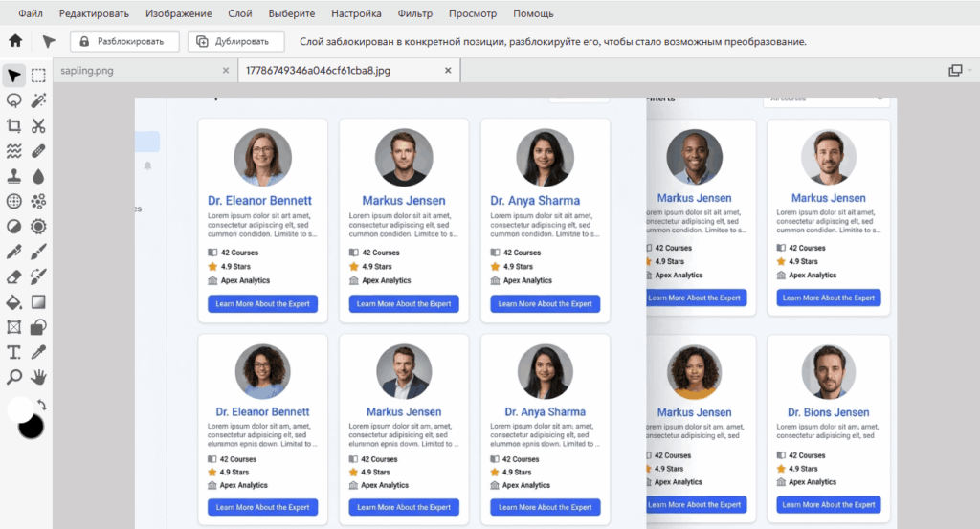Select the Color Replace brush tool
Viewport: 980px width, 529px height.
coord(38,276)
